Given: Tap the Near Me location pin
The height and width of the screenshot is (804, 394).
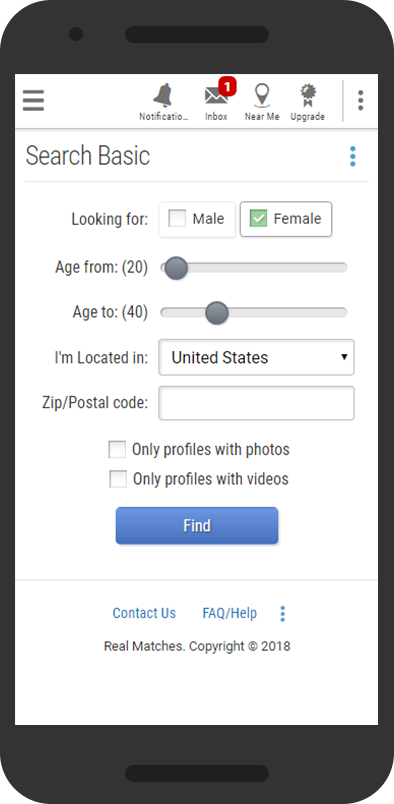Looking at the screenshot, I should [x=262, y=96].
